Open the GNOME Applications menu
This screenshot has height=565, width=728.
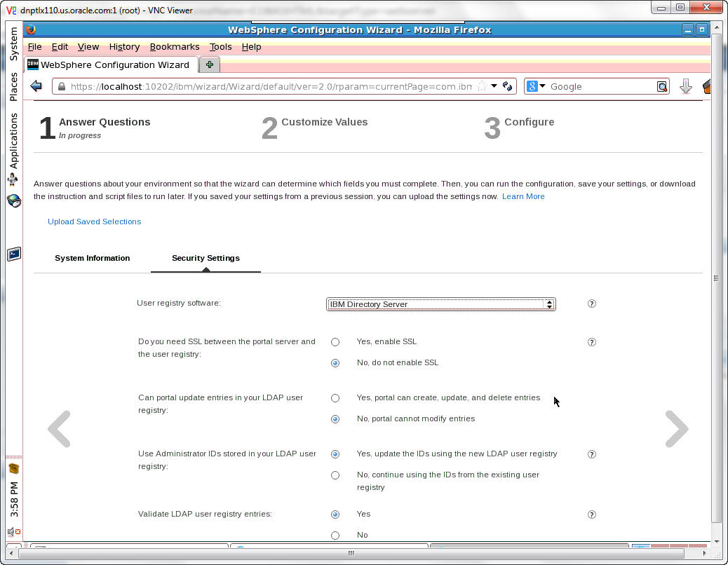pyautogui.click(x=13, y=141)
